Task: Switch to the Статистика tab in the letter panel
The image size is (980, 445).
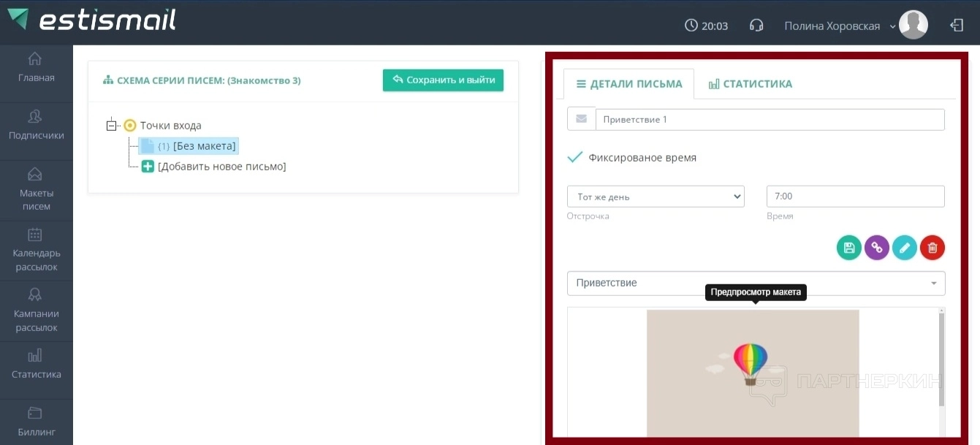Action: pyautogui.click(x=751, y=84)
